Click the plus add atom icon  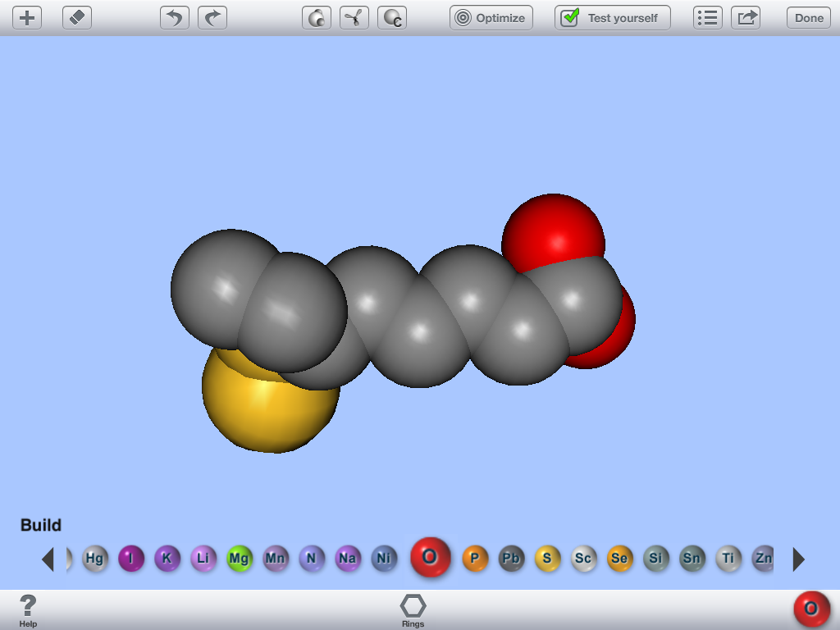27,18
